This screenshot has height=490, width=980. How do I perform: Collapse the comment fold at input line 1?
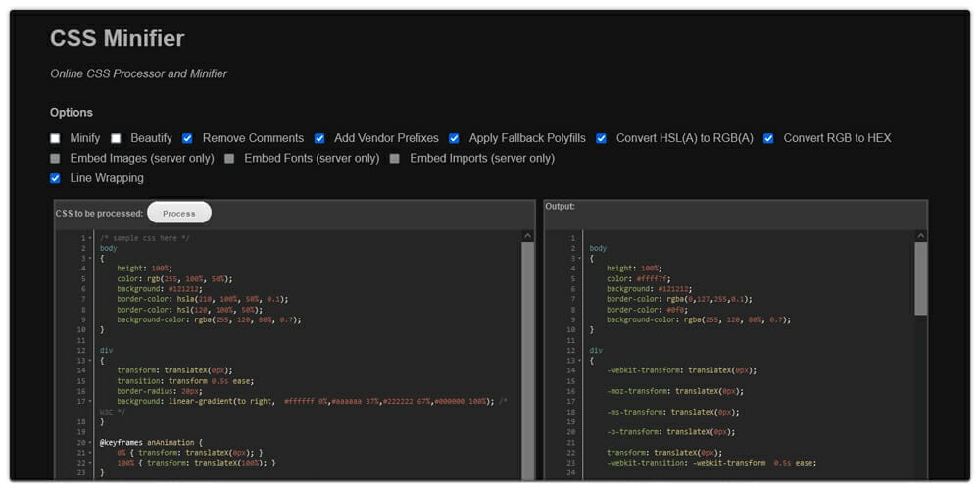tap(90, 238)
